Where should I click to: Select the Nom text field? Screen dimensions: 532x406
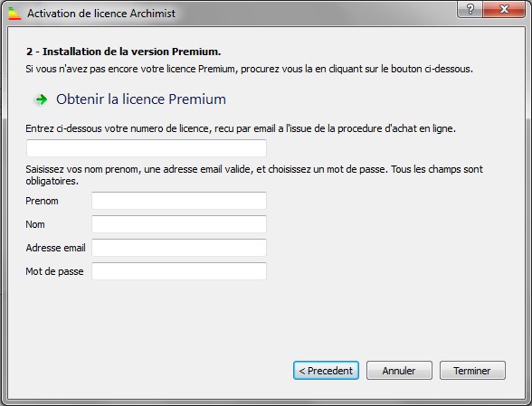coord(179,224)
